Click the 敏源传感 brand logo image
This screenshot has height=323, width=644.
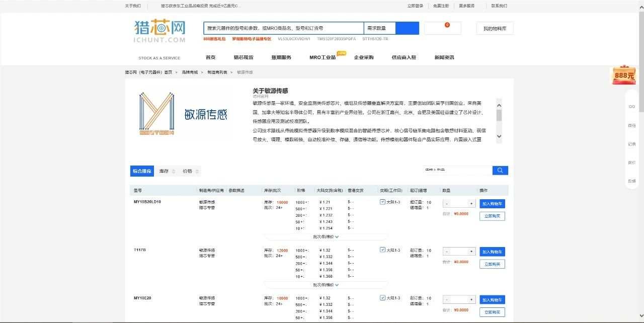coord(184,115)
